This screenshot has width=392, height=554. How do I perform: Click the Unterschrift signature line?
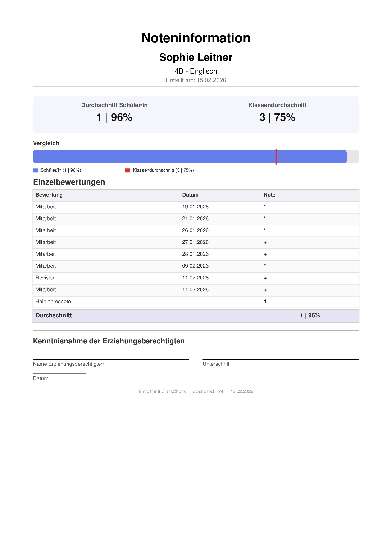(x=280, y=359)
